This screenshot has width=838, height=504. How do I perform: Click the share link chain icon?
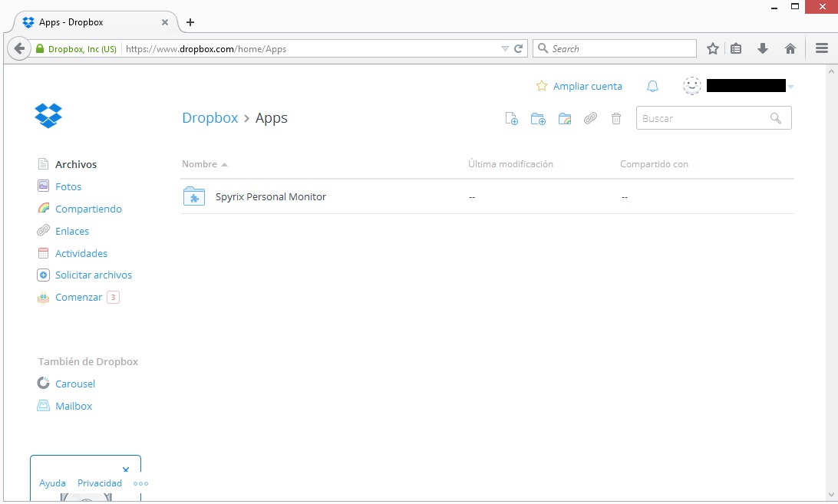tap(590, 118)
